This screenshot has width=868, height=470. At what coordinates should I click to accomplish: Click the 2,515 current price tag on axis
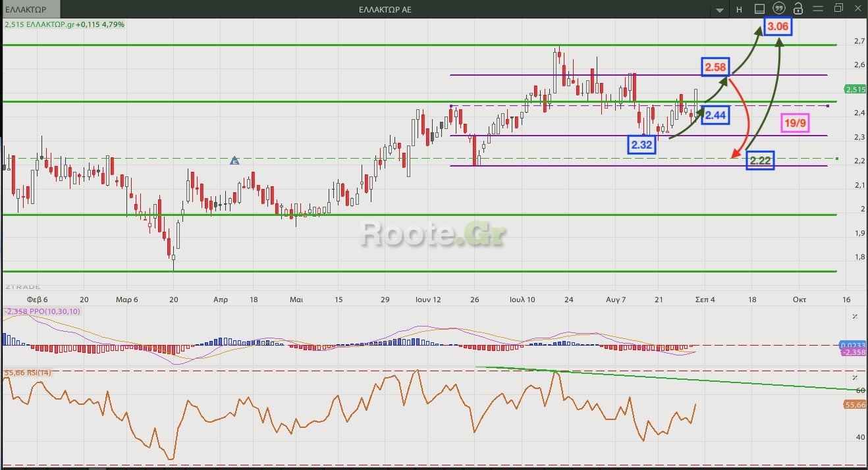(x=855, y=89)
